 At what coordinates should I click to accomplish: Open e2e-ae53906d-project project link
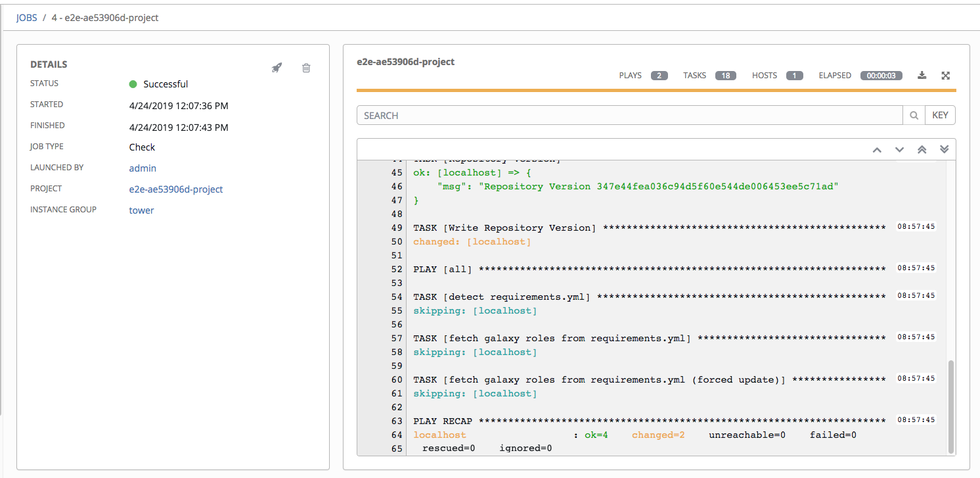pos(176,189)
